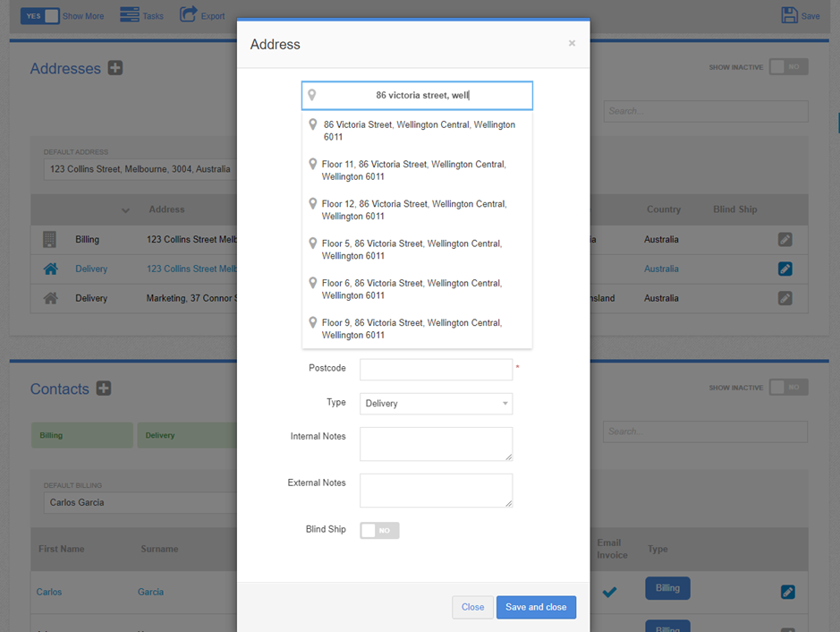
Task: Add a new contact with plus icon
Action: [104, 389]
